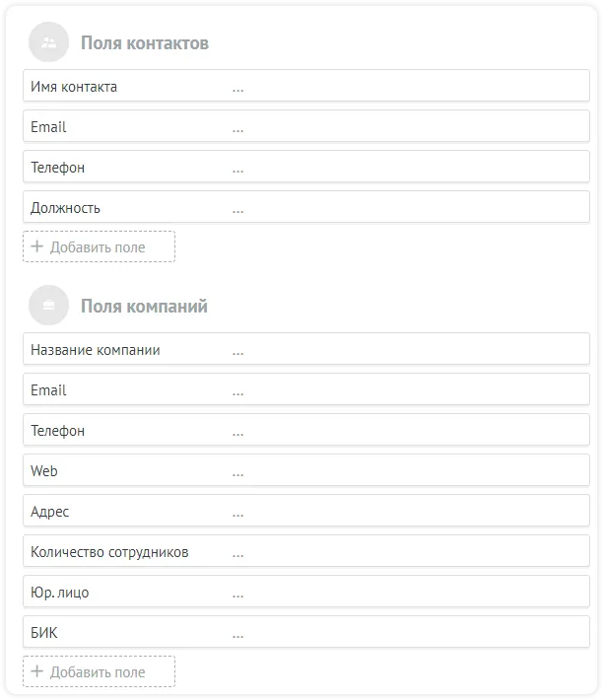The height and width of the screenshot is (700, 603).
Task: Click the Поля компаний section heading
Action: 144,307
